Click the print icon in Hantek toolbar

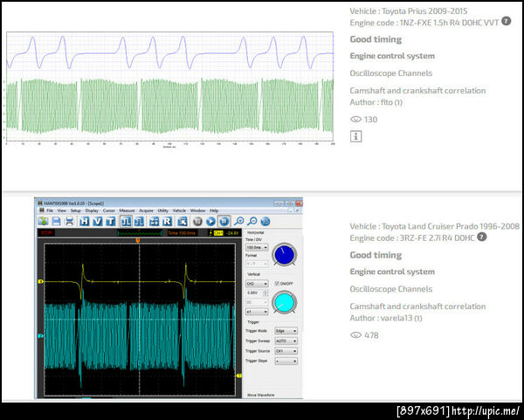pyautogui.click(x=70, y=221)
